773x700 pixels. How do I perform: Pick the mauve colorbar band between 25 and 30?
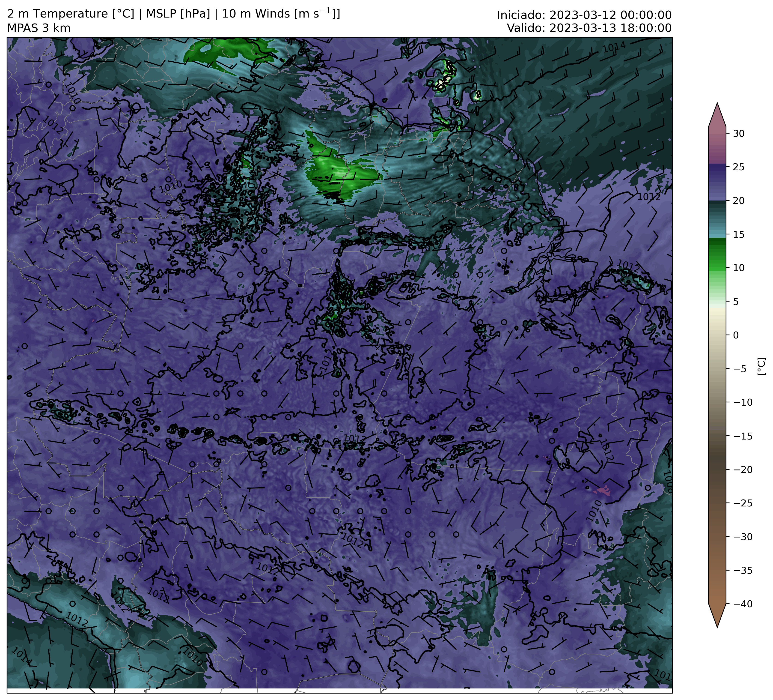point(717,149)
